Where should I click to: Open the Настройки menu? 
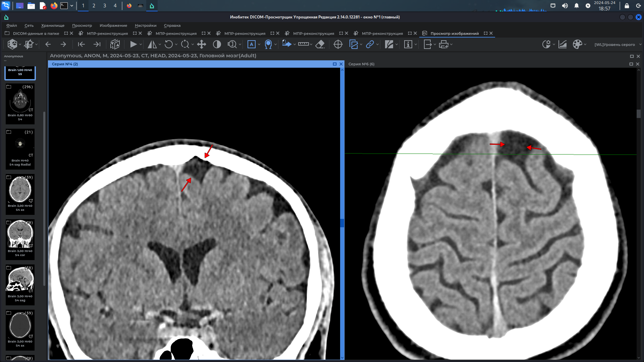tap(146, 25)
